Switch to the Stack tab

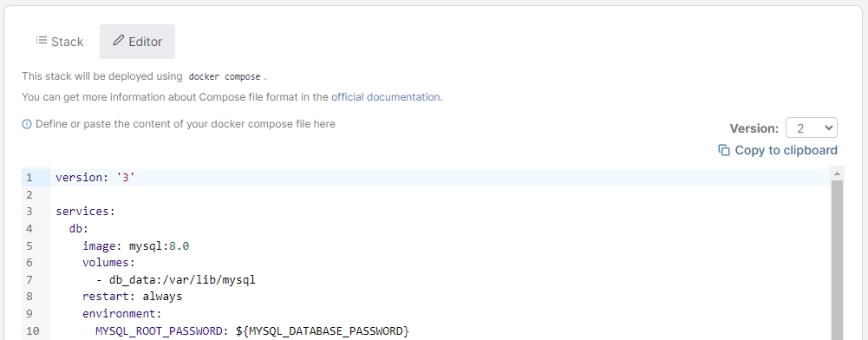(60, 42)
